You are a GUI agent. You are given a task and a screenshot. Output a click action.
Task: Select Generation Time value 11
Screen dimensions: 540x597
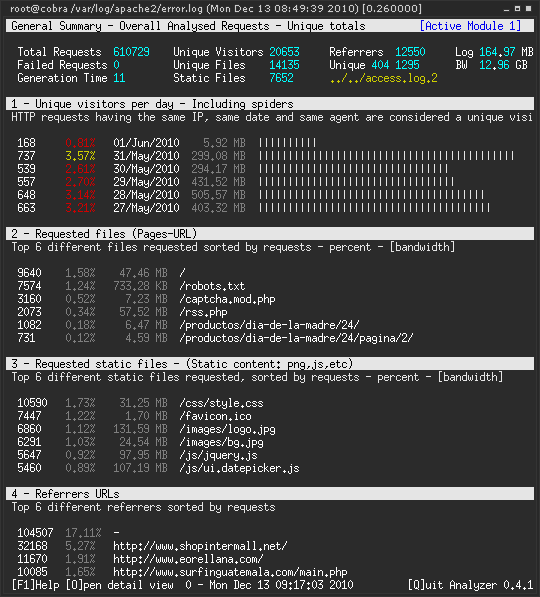tap(119, 78)
